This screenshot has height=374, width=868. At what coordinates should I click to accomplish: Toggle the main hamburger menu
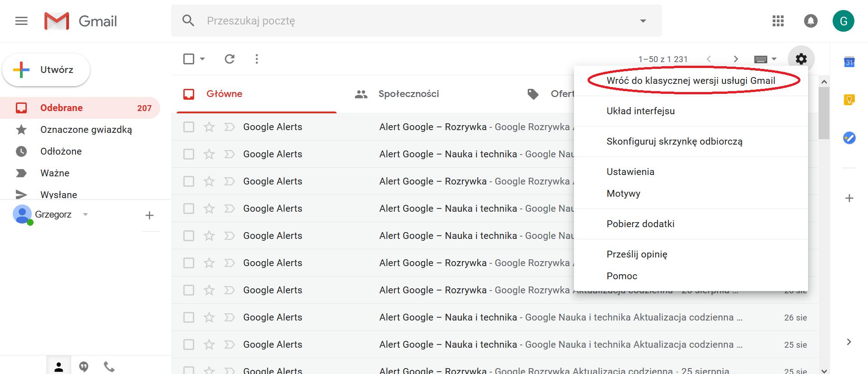(x=21, y=21)
